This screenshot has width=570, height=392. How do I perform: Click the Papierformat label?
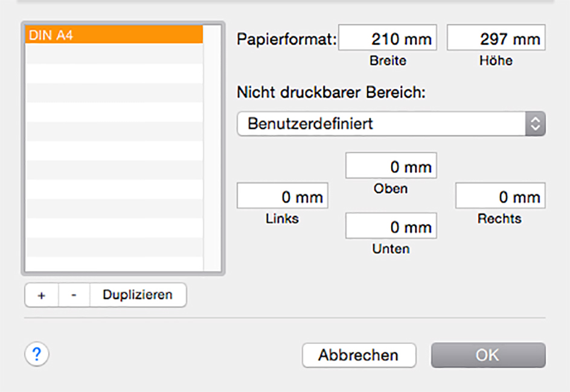tap(286, 39)
